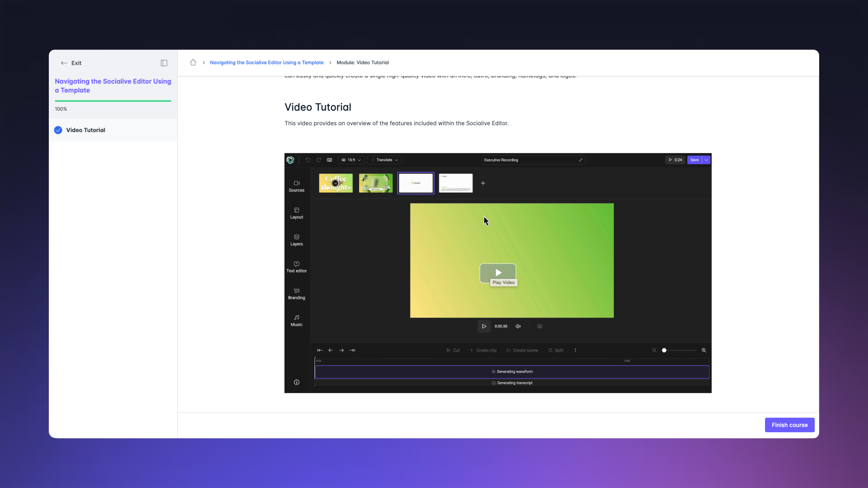Screen dimensions: 868x488
Task: Click the Exit back arrow
Action: coord(64,63)
